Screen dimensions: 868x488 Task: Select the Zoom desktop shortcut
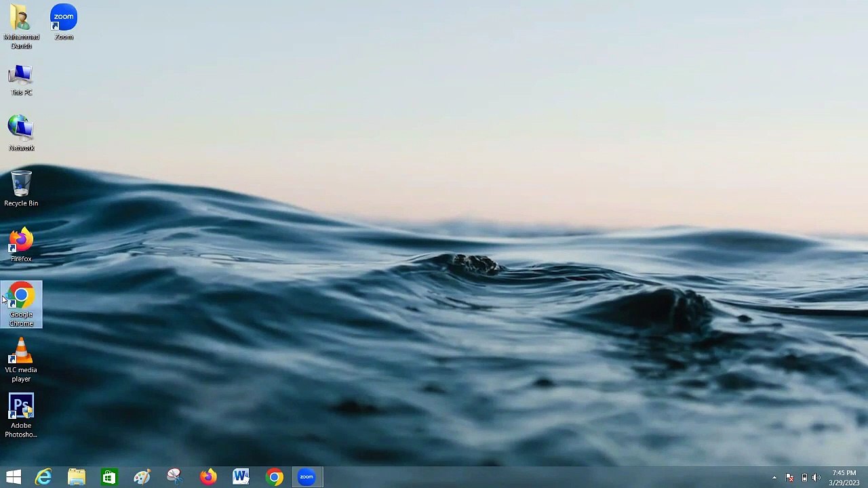coord(64,23)
